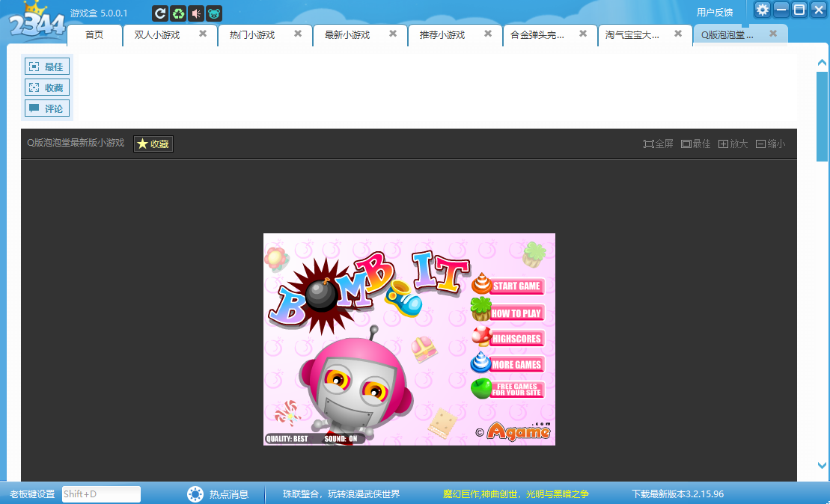Close the 淘气宝宝大... tab

pyautogui.click(x=678, y=34)
